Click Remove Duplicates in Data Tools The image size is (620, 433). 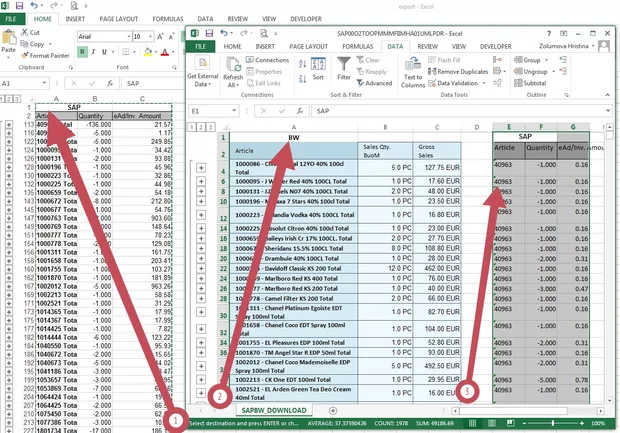[x=462, y=72]
